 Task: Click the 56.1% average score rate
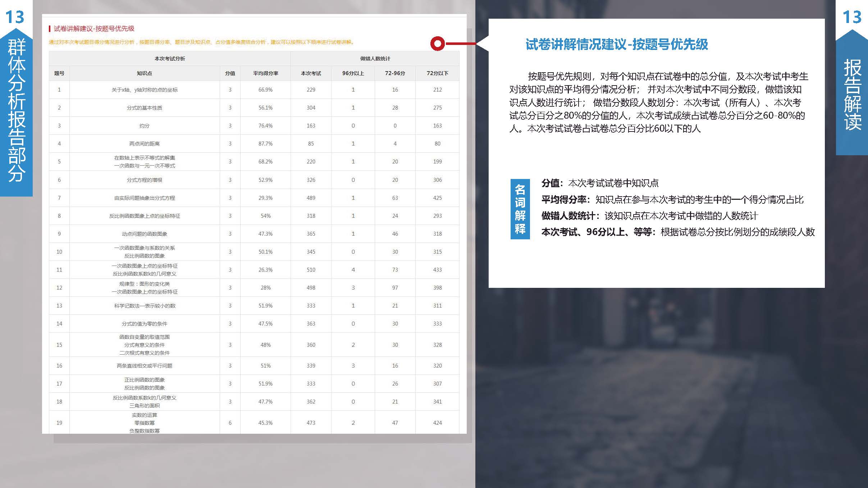265,108
